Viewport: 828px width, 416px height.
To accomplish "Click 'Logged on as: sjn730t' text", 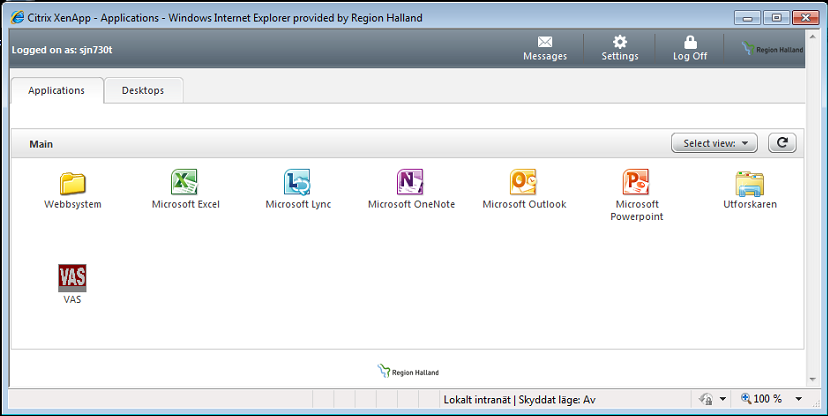I will click(x=62, y=50).
